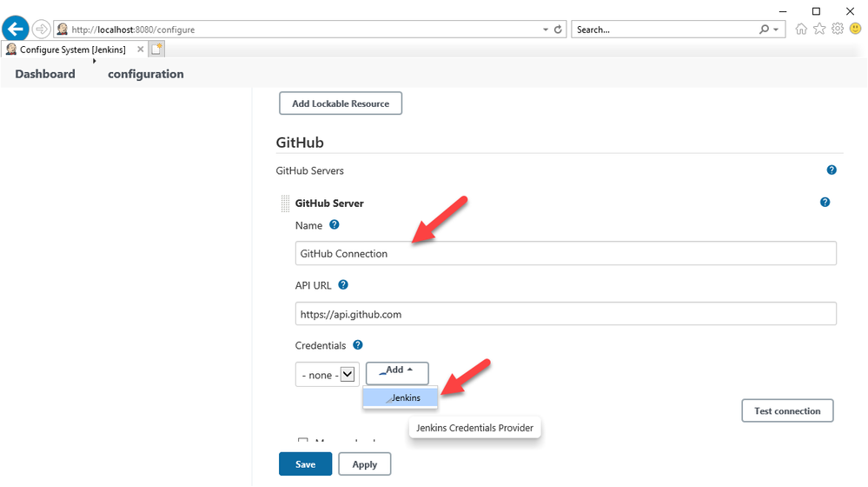Click the browser Search box

point(665,30)
